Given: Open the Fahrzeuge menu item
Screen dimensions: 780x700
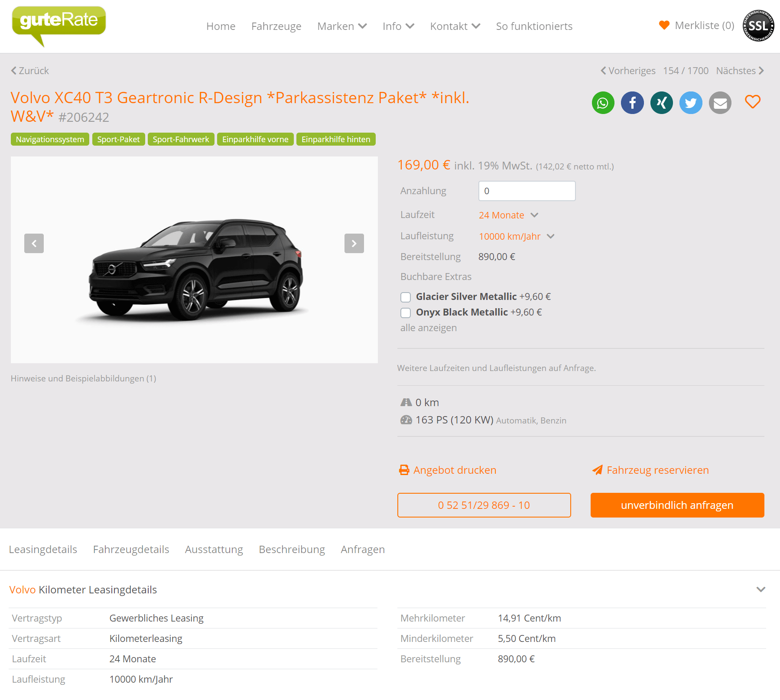Looking at the screenshot, I should 276,26.
